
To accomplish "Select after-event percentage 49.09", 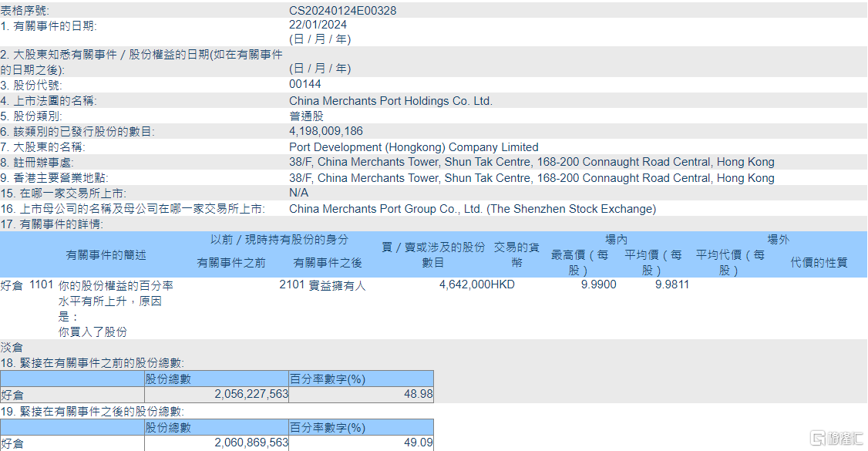I will (419, 443).
